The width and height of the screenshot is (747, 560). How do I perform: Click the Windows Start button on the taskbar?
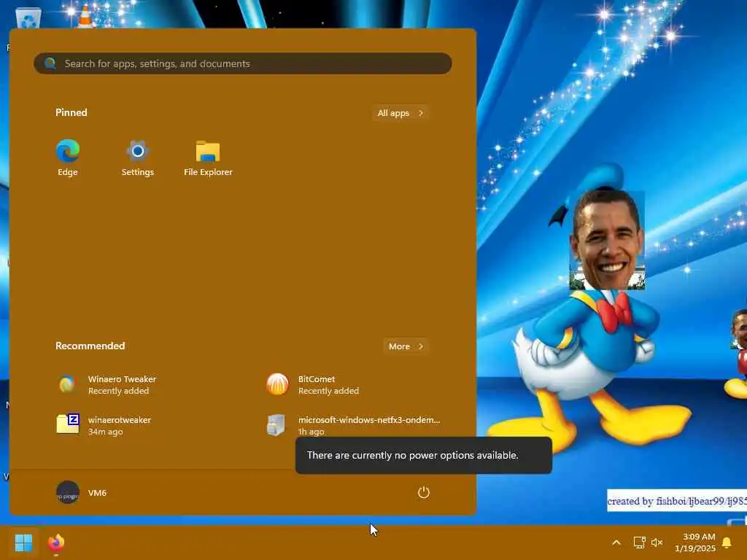(x=23, y=542)
